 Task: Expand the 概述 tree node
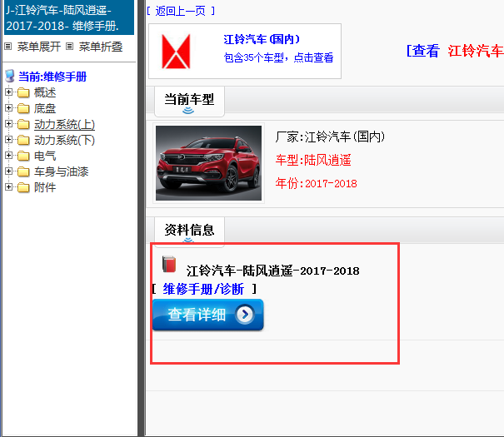(x=8, y=92)
